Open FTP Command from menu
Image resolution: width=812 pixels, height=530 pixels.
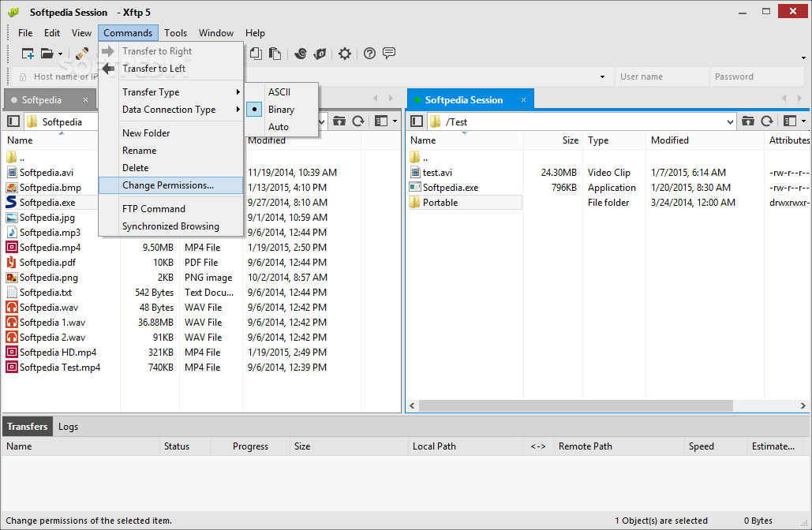tap(171, 208)
